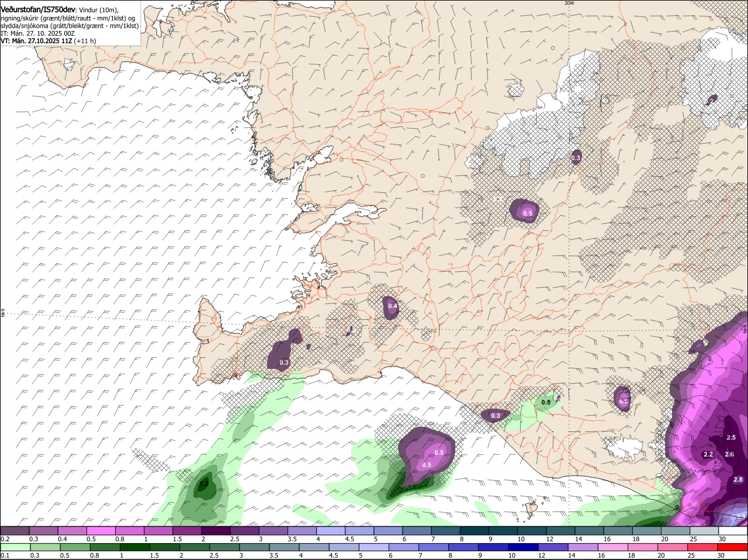Click the black 0.5 label in the green rain area
The height and width of the screenshot is (560, 748).
[546, 402]
